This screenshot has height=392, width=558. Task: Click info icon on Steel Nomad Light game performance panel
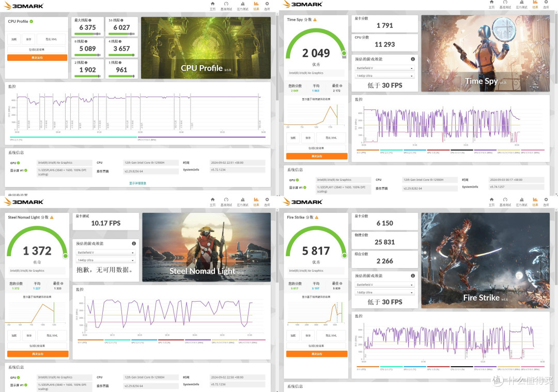tap(134, 244)
